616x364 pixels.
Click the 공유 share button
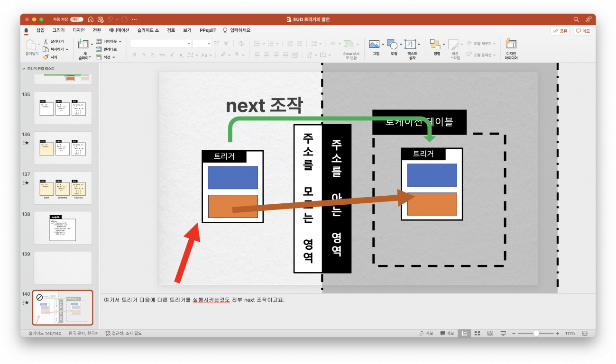point(560,31)
